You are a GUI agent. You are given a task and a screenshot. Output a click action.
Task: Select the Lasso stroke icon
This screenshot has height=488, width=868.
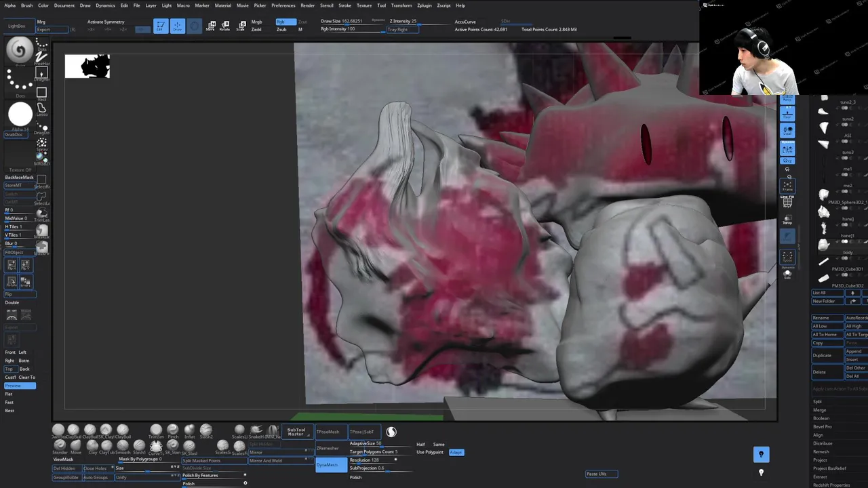(42, 109)
